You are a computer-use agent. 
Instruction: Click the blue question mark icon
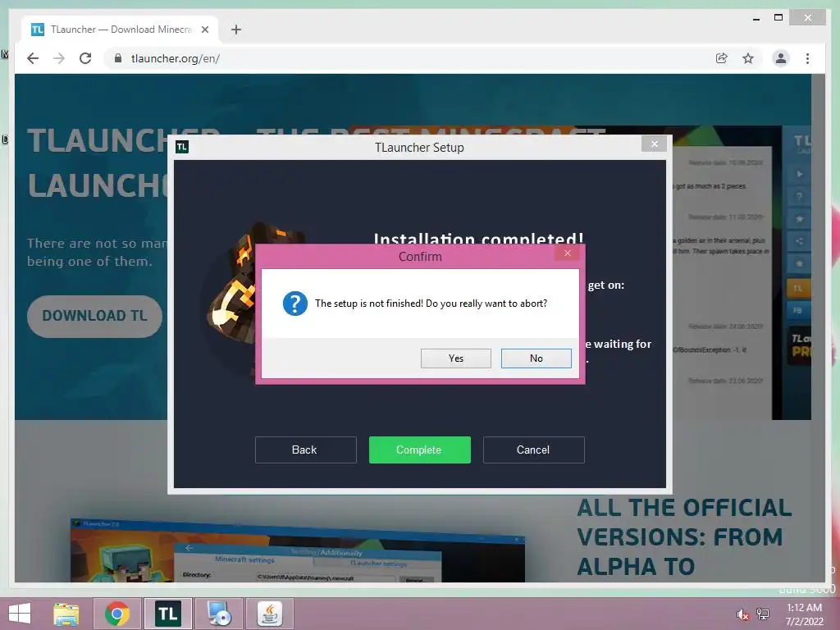tap(295, 304)
